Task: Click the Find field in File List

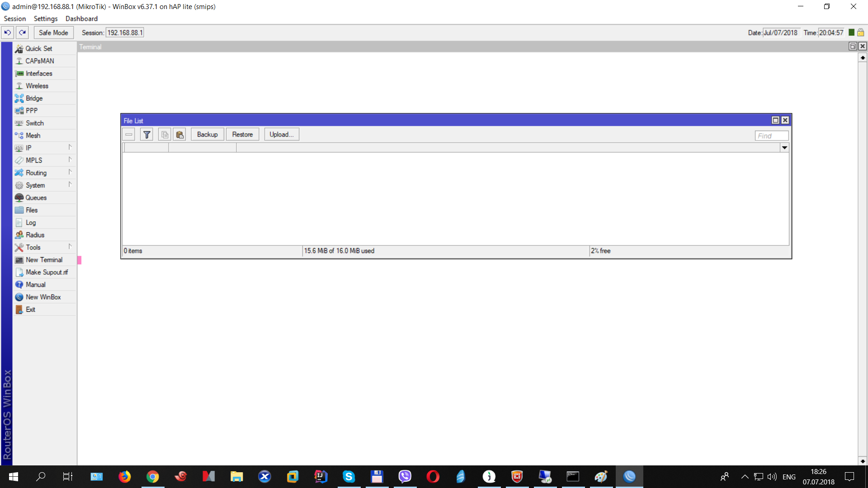Action: (772, 136)
